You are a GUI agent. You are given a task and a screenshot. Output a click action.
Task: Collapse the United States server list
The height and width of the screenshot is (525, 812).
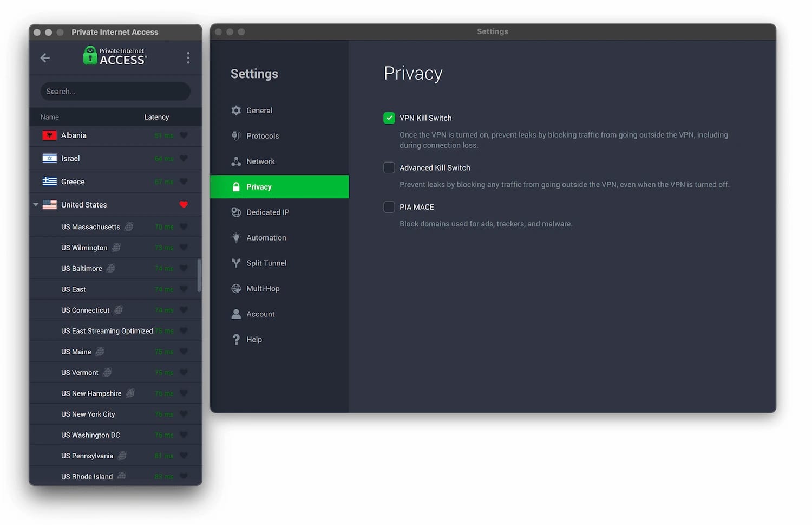coord(36,204)
